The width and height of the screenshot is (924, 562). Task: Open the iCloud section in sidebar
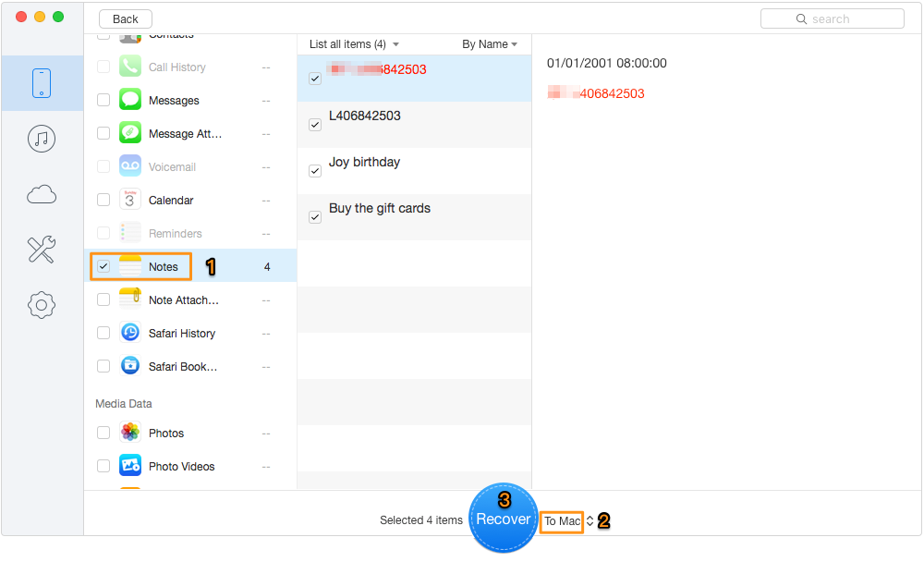pos(42,194)
